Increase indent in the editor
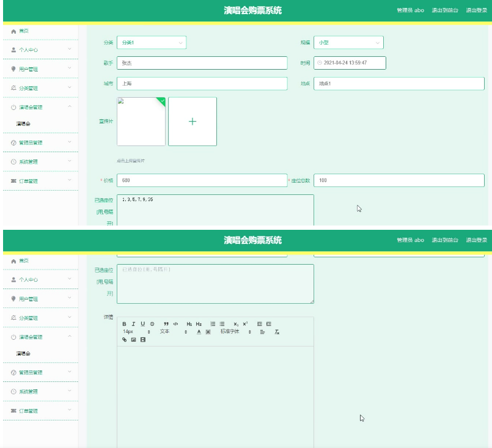This screenshot has width=492, height=448. pyautogui.click(x=269, y=324)
